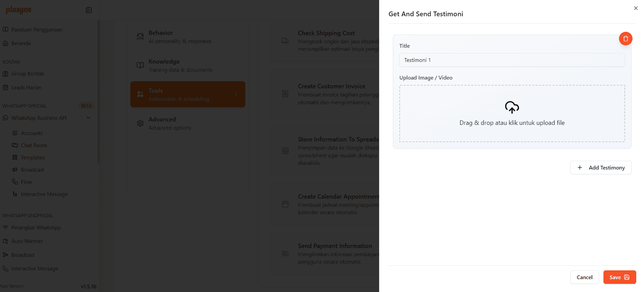644x292 pixels.
Task: Click the cloud upload icon
Action: [x=512, y=107]
